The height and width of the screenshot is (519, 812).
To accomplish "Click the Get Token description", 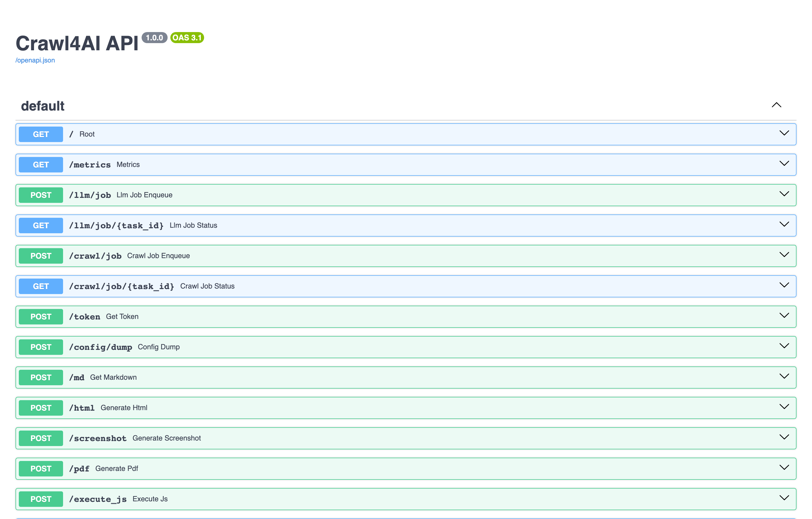I will (x=122, y=316).
